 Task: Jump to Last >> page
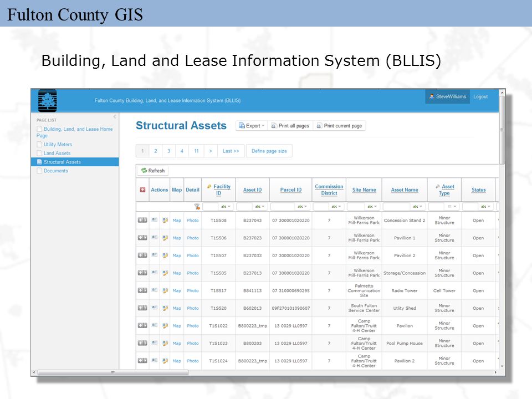click(231, 151)
